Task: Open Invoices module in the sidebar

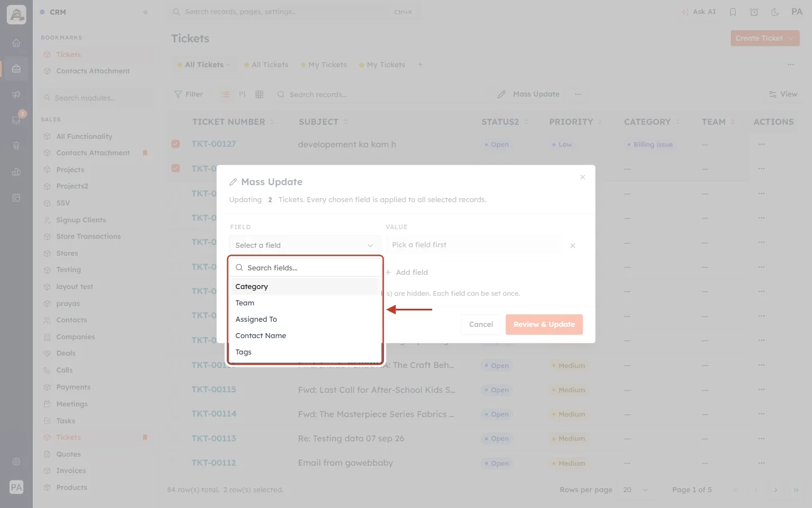Action: (x=71, y=471)
